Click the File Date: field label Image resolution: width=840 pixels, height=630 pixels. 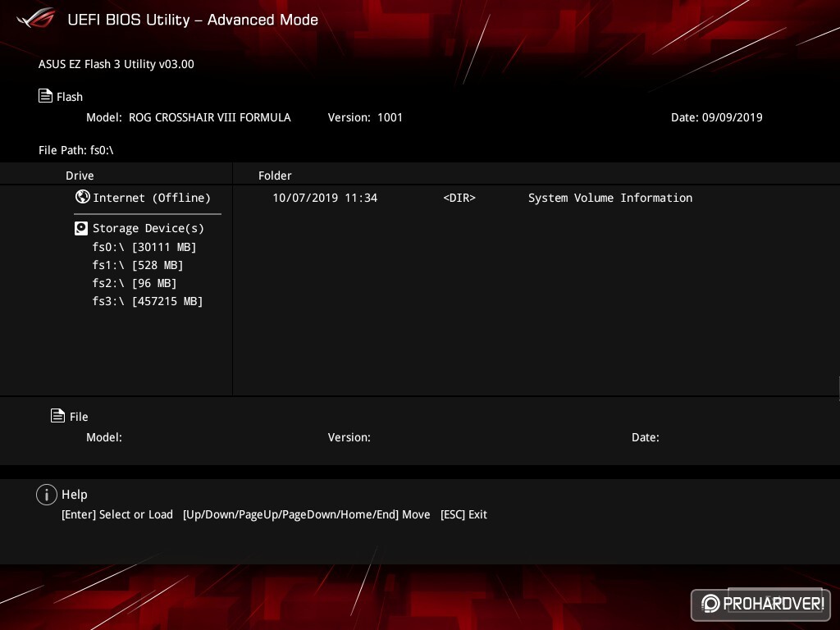[x=646, y=437]
